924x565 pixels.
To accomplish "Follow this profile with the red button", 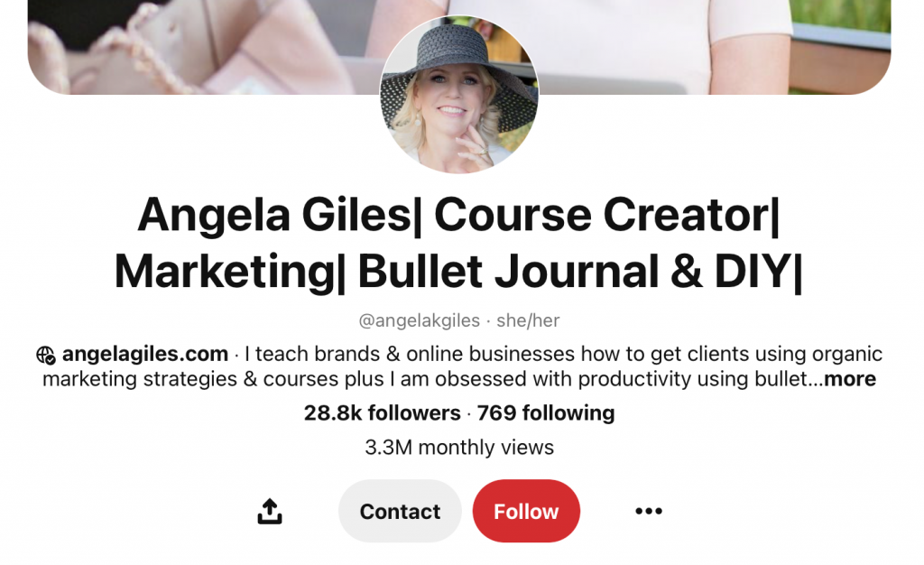I will coord(526,512).
